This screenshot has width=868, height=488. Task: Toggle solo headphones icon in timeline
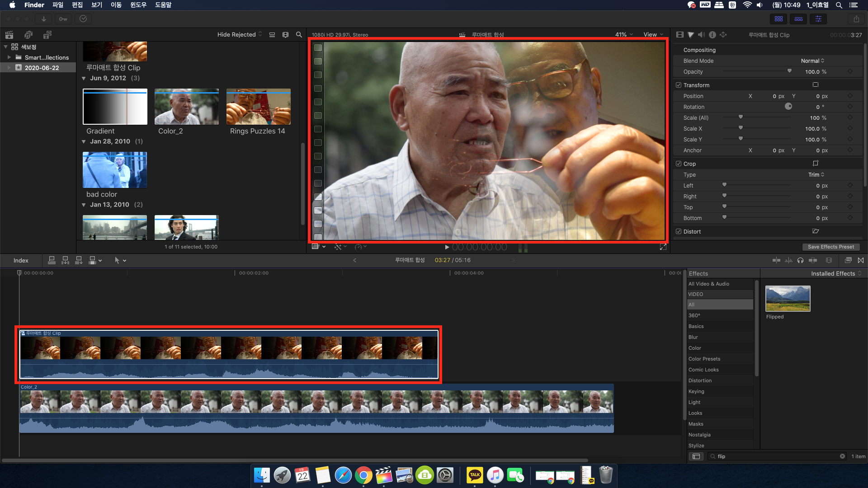(800, 260)
